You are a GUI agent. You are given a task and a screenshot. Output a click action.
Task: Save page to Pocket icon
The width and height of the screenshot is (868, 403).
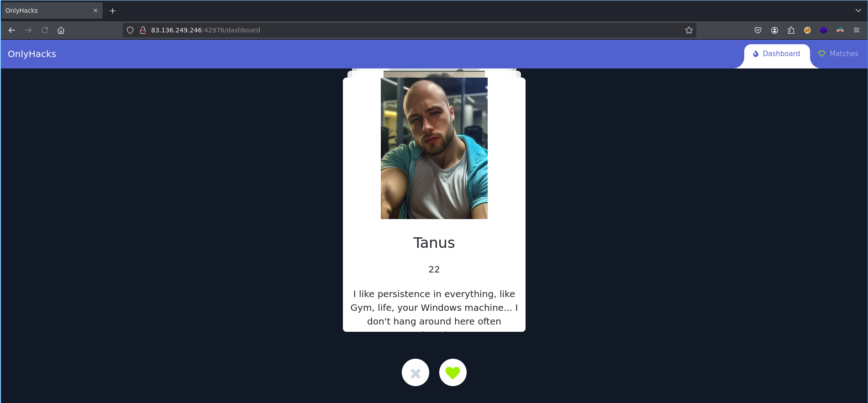click(x=758, y=30)
